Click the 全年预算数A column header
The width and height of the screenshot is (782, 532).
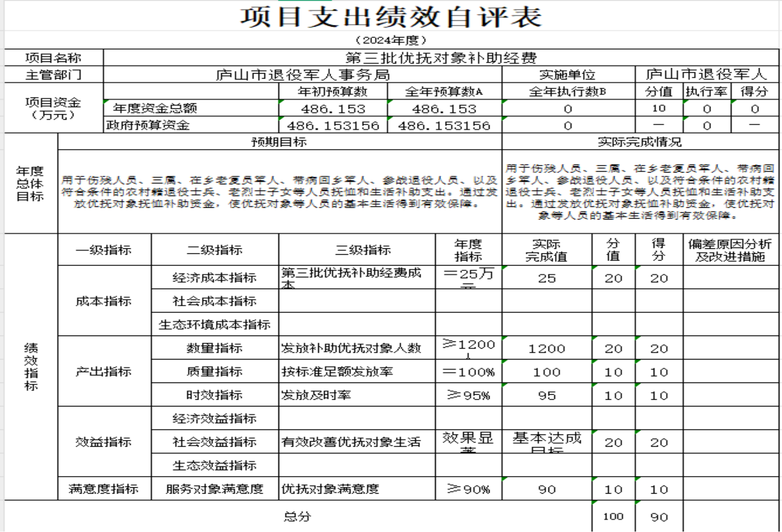point(444,92)
